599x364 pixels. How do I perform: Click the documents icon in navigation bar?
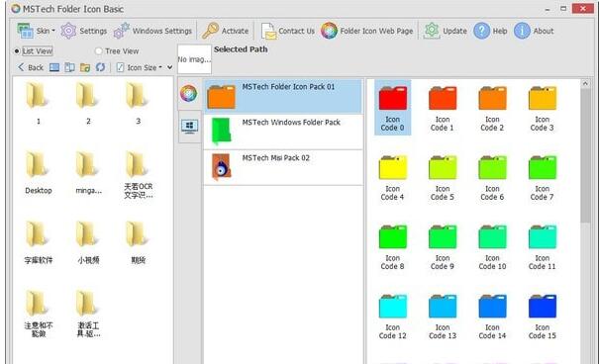point(69,67)
